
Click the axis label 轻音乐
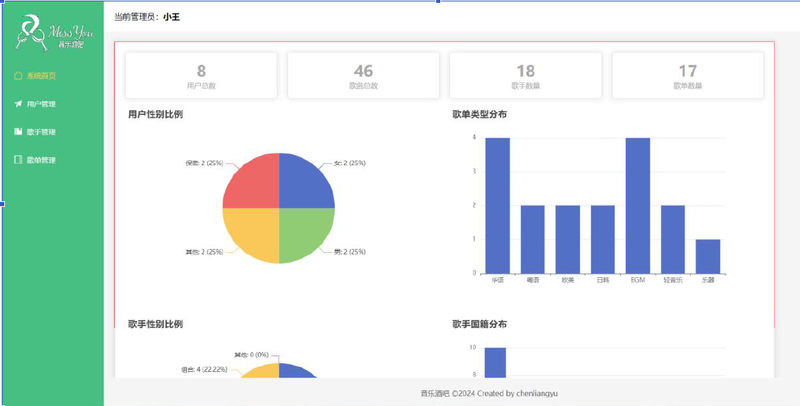point(673,281)
